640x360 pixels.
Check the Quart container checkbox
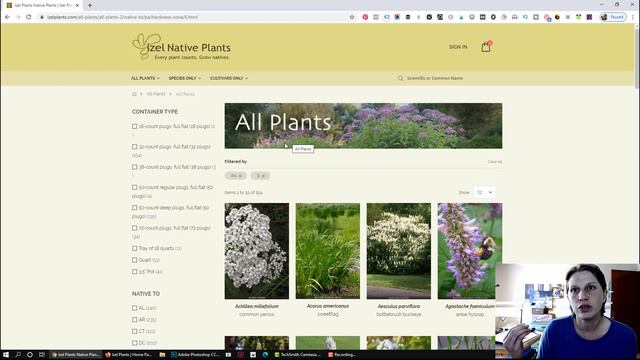134,260
